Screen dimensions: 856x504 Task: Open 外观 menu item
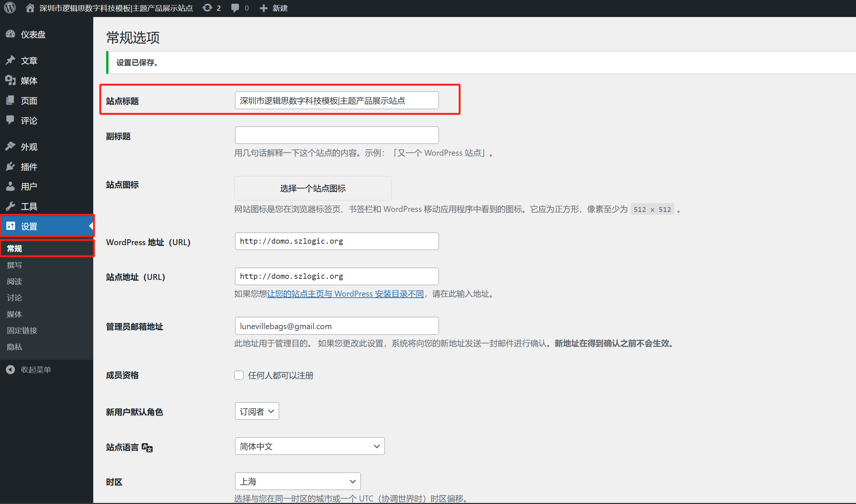47,146
